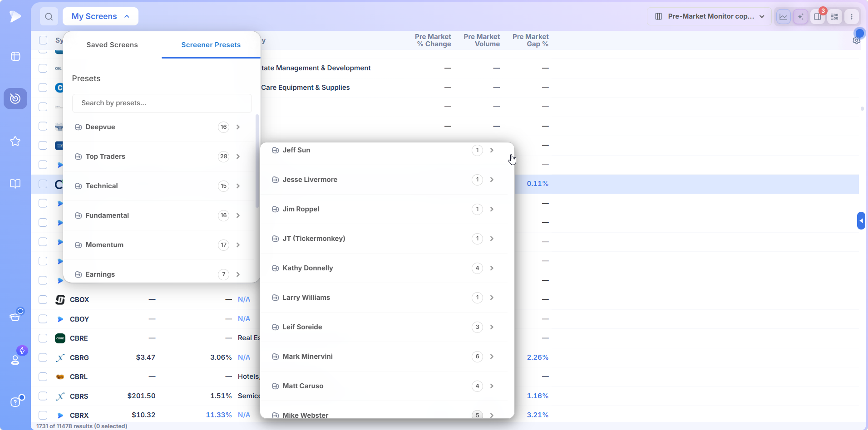Viewport: 868px width, 430px height.
Task: Sort by Pre Market Volume column header
Action: point(482,40)
